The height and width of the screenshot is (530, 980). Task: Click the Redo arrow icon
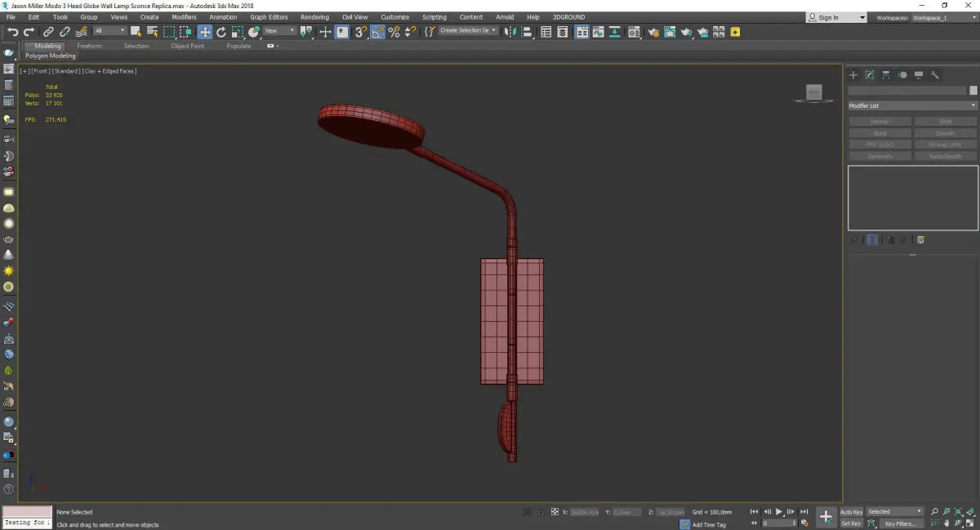[x=29, y=32]
